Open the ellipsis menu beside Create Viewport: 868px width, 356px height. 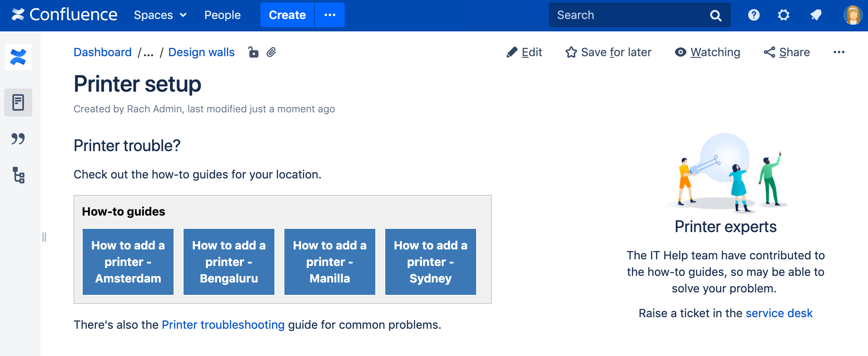pyautogui.click(x=330, y=15)
